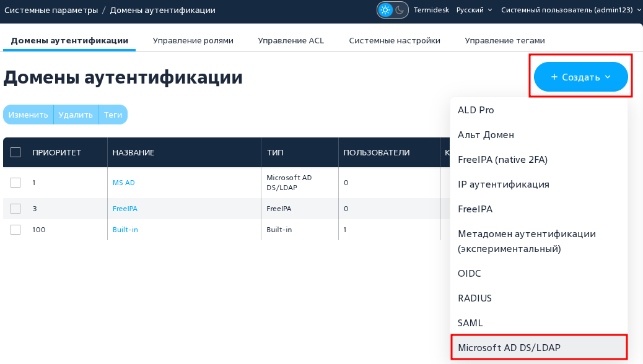
Task: Sort by the Тип column header
Action: pyautogui.click(x=275, y=152)
